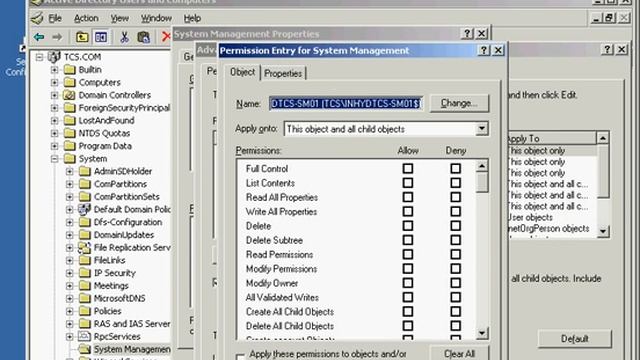Switch to the Properties tab
This screenshot has height=360, width=640.
coord(283,73)
